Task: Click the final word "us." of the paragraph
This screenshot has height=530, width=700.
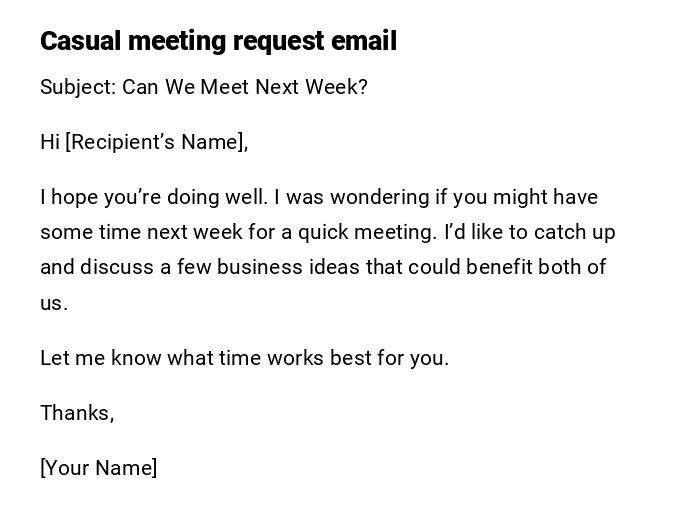Action: pyautogui.click(x=54, y=303)
